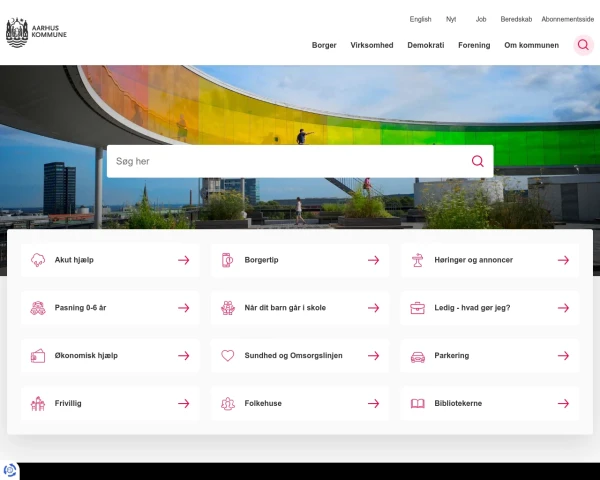Image resolution: width=600 pixels, height=480 pixels.
Task: Click the arrow on Pasning 0-6 år card
Action: pos(184,308)
